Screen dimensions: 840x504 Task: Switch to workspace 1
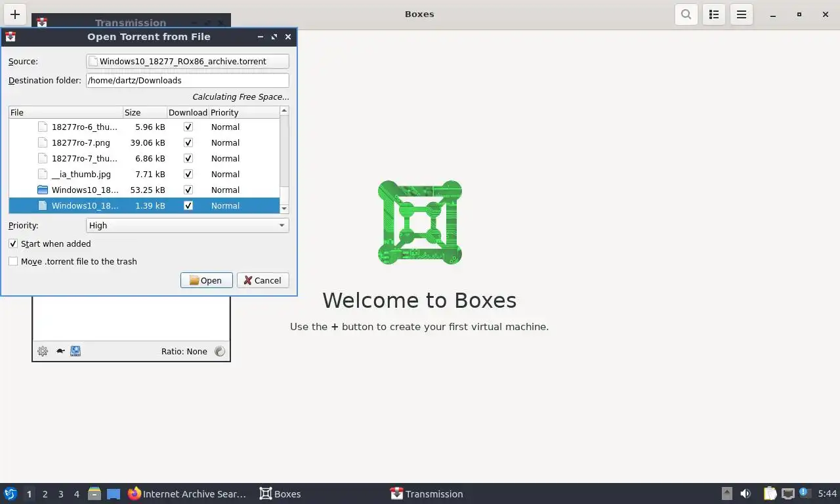[x=29, y=493]
